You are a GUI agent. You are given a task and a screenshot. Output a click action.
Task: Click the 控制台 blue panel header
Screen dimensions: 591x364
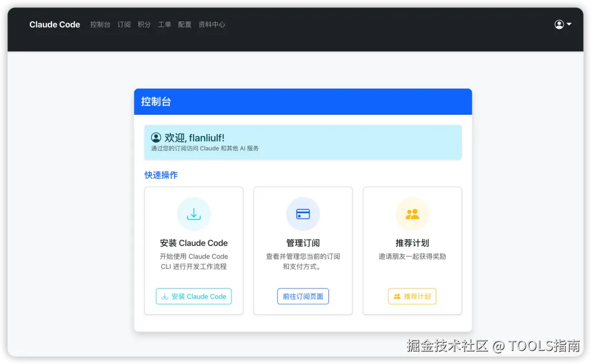[303, 102]
